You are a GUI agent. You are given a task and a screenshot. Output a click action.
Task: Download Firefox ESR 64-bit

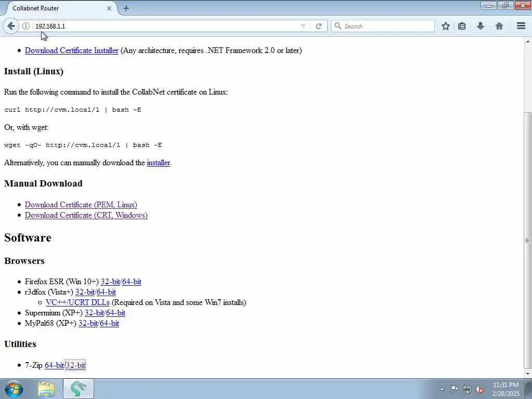pos(131,282)
